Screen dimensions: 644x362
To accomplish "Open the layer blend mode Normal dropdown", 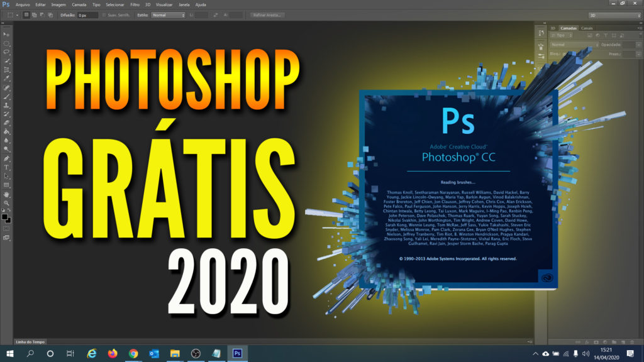I will click(574, 45).
